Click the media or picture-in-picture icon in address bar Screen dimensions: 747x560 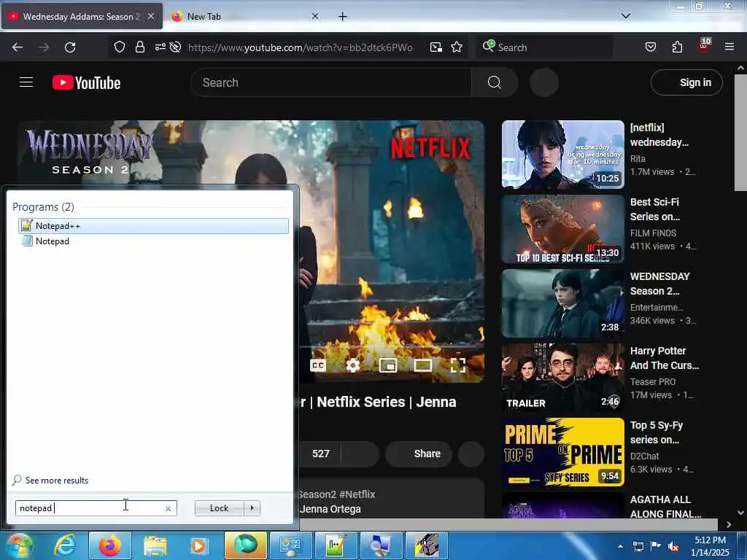tap(436, 47)
